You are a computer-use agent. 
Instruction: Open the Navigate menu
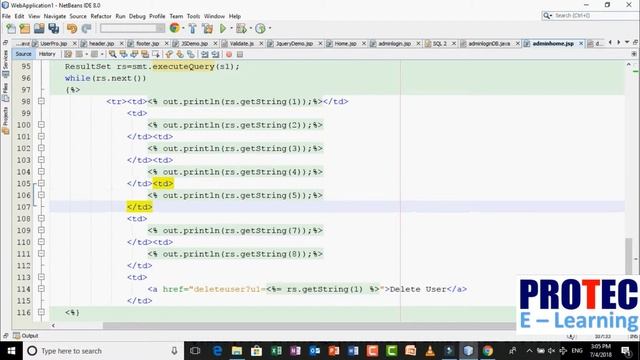tap(55, 16)
